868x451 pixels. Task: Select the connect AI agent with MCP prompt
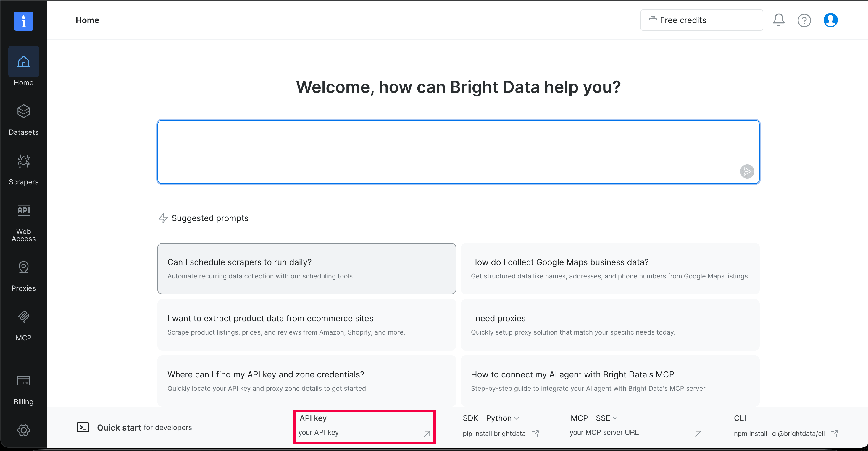(x=610, y=381)
